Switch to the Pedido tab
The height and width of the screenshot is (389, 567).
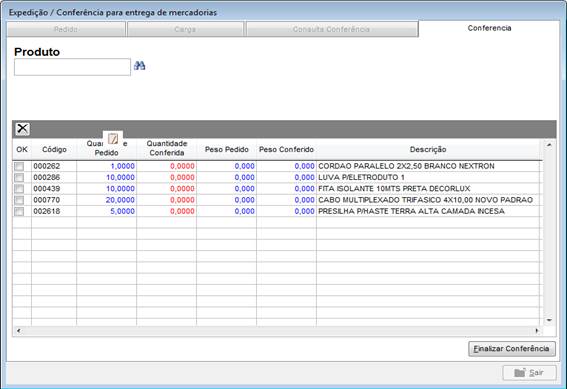pyautogui.click(x=66, y=29)
